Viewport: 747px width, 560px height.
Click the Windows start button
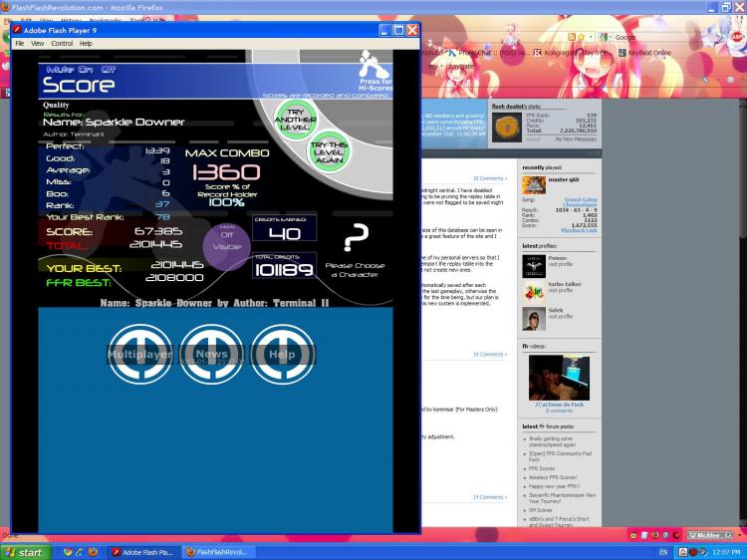coord(26,552)
